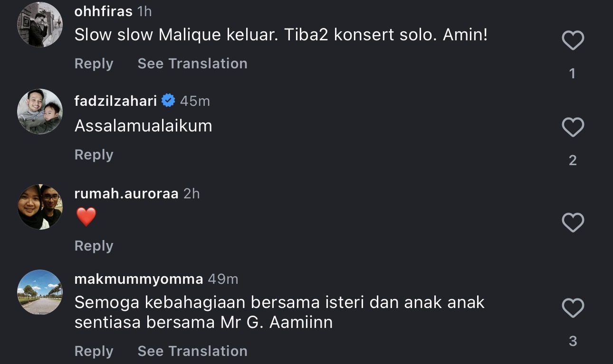Screen dimensions: 613x364
Task: Tap makmummyomma's landscape avatar
Action: point(40,292)
